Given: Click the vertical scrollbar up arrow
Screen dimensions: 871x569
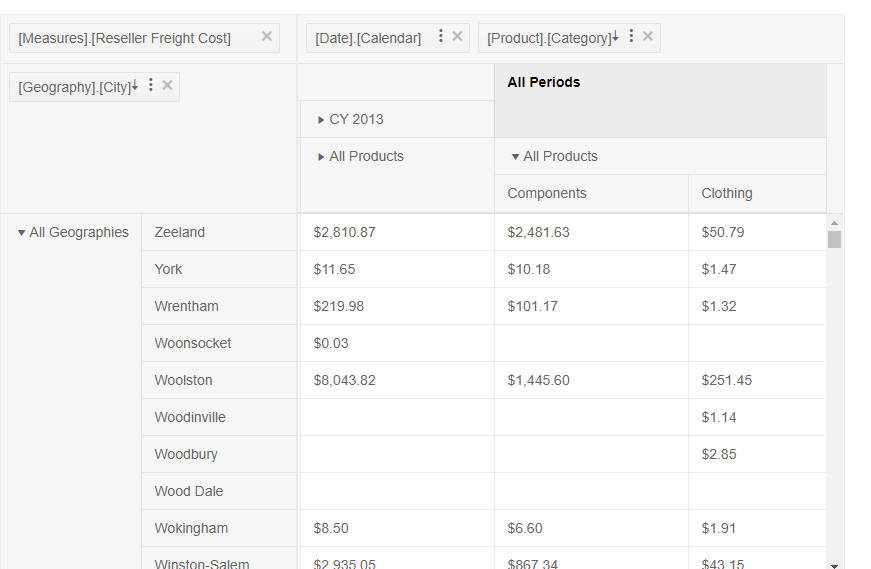Looking at the screenshot, I should 834,223.
